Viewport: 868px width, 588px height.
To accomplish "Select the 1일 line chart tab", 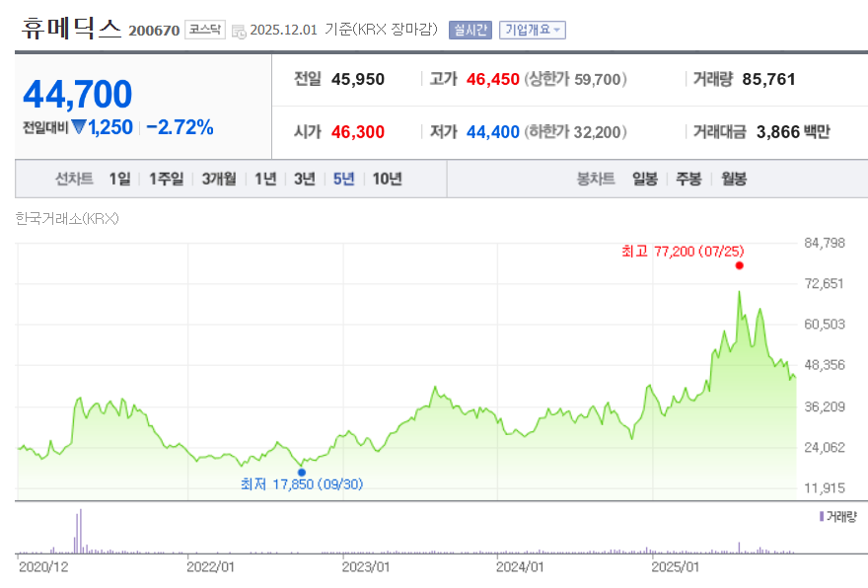I will (x=120, y=179).
